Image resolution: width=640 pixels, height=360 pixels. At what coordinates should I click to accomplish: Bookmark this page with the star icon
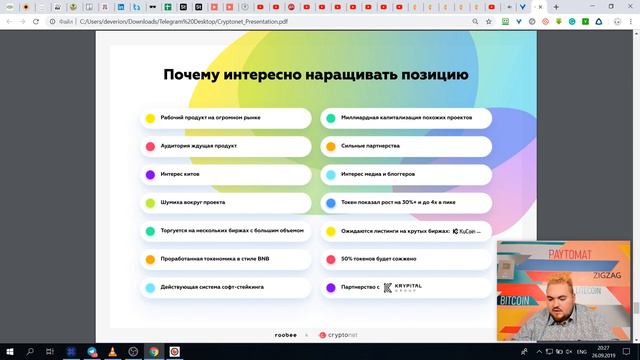click(489, 22)
